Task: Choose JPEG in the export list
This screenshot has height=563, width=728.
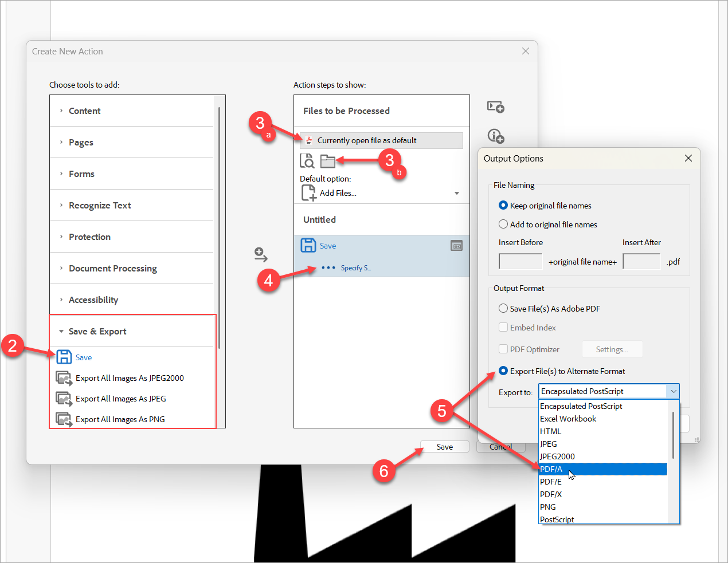Action: pyautogui.click(x=603, y=444)
